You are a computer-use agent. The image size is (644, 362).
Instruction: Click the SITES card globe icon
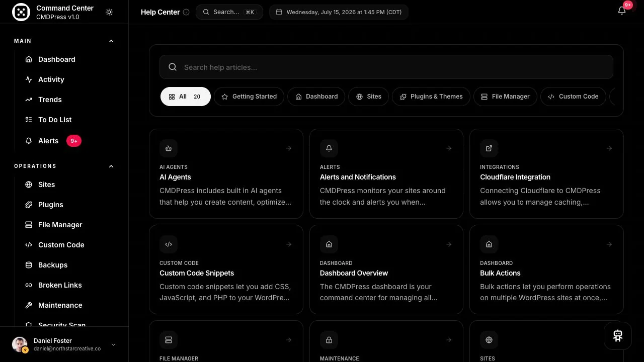point(489,340)
